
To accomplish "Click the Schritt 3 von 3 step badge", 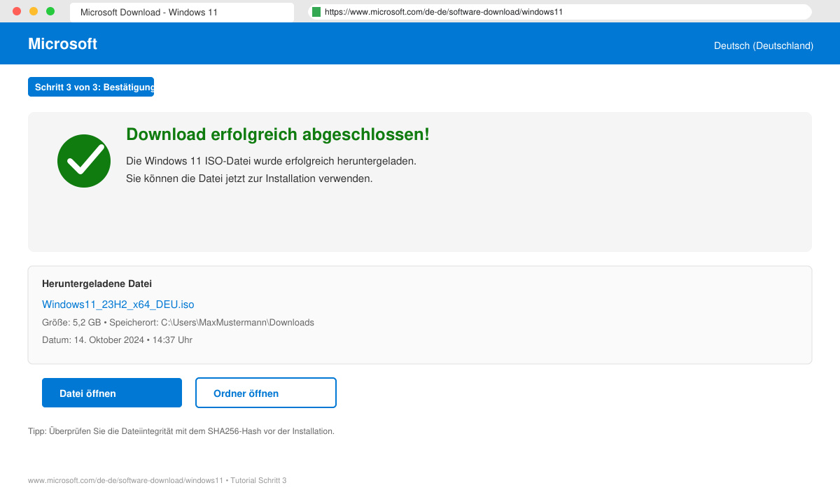I will click(x=91, y=87).
